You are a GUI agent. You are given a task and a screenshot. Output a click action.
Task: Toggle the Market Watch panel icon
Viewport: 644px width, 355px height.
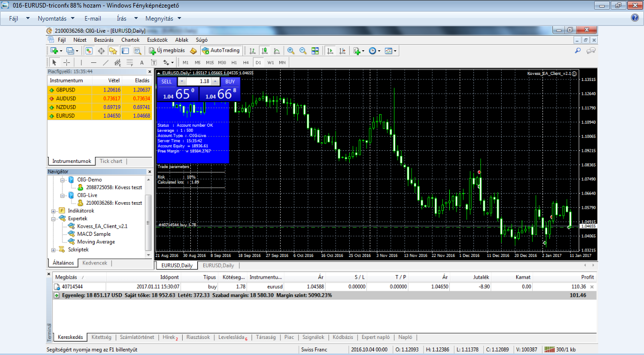pyautogui.click(x=89, y=51)
